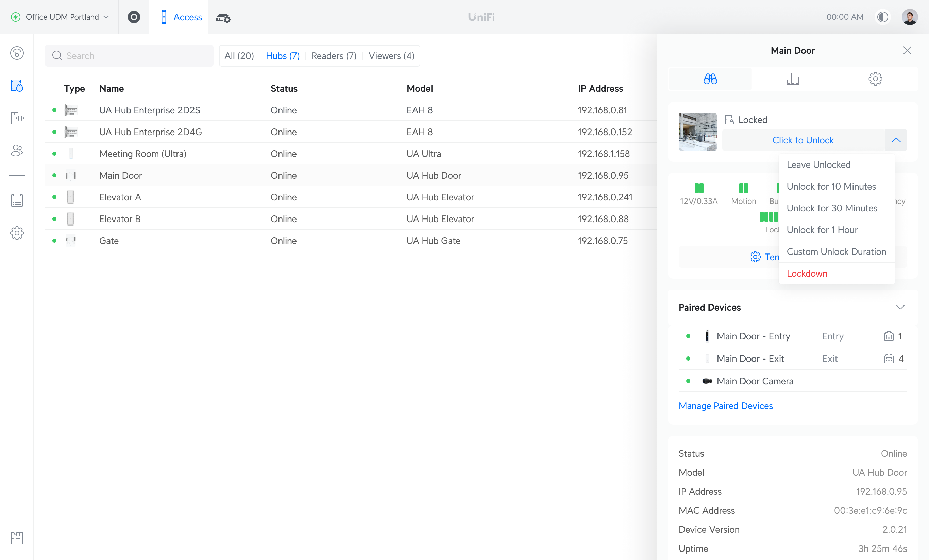
Task: Open the UniFi Network application icon
Action: [134, 17]
